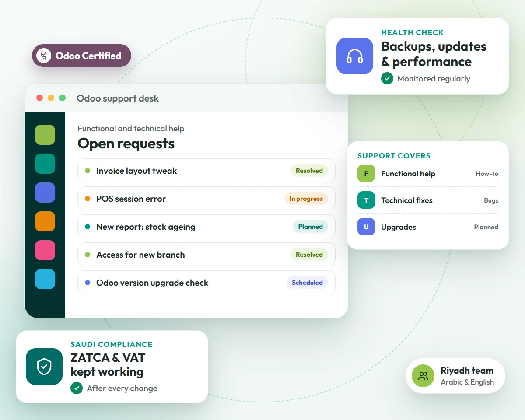Click the Monitored regularly text

pyautogui.click(x=434, y=79)
